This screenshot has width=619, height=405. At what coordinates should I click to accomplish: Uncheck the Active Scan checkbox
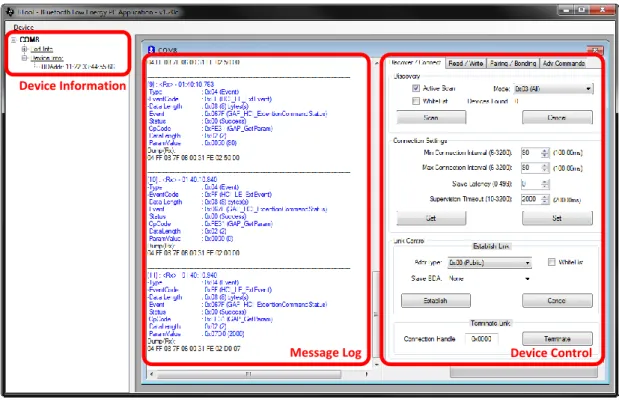(416, 88)
